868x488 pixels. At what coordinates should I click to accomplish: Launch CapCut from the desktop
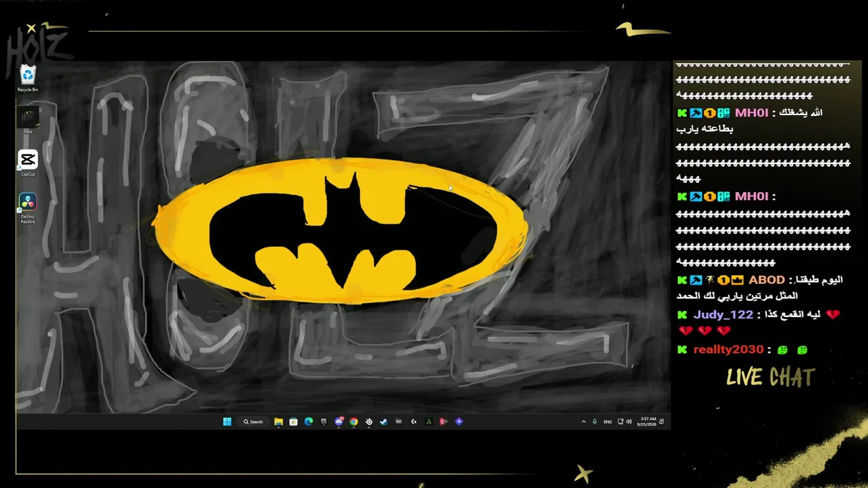pyautogui.click(x=28, y=163)
